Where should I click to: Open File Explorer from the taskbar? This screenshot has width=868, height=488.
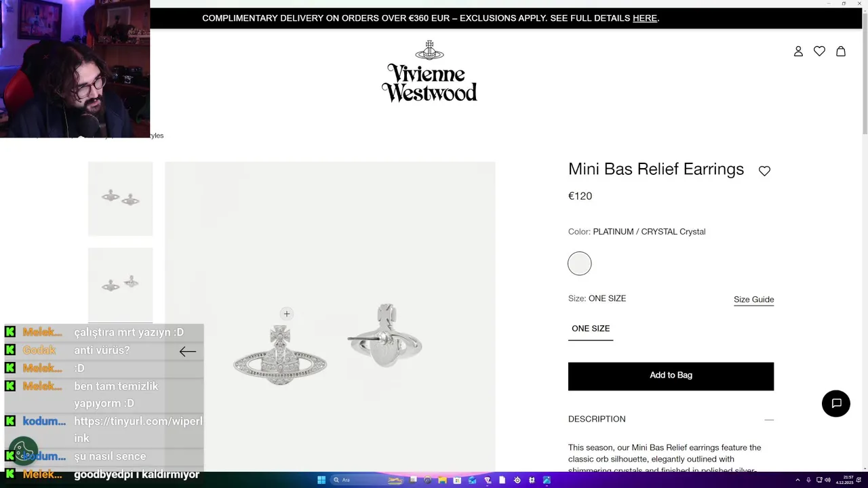click(442, 480)
